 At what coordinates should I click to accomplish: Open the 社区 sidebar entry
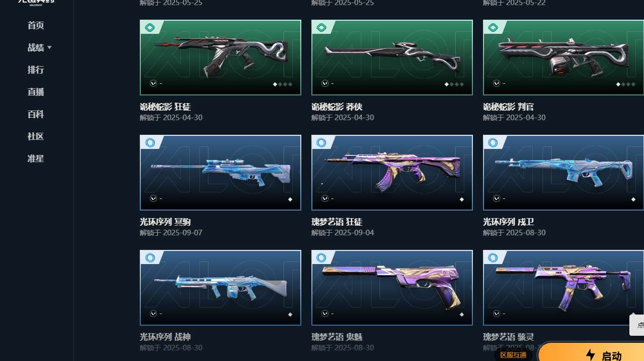(36, 136)
